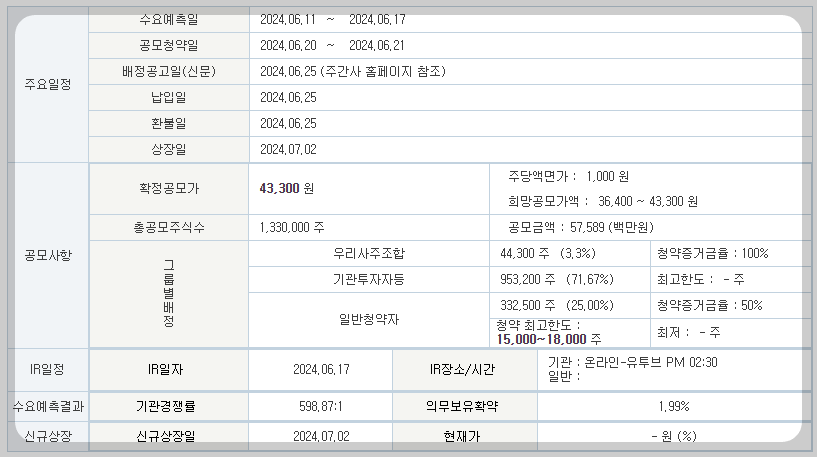Click the 일반 : line in the IR장소/시간 cell

pyautogui.click(x=564, y=376)
